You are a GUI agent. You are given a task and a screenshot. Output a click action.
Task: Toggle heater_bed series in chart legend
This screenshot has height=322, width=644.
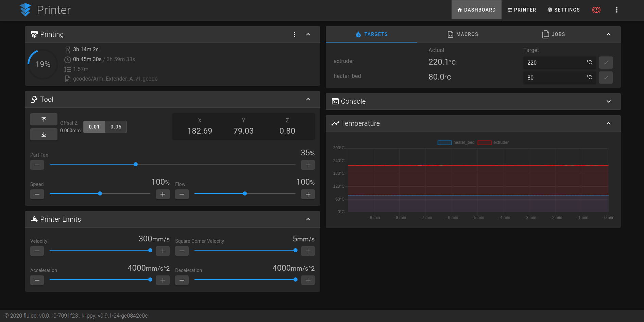click(456, 142)
